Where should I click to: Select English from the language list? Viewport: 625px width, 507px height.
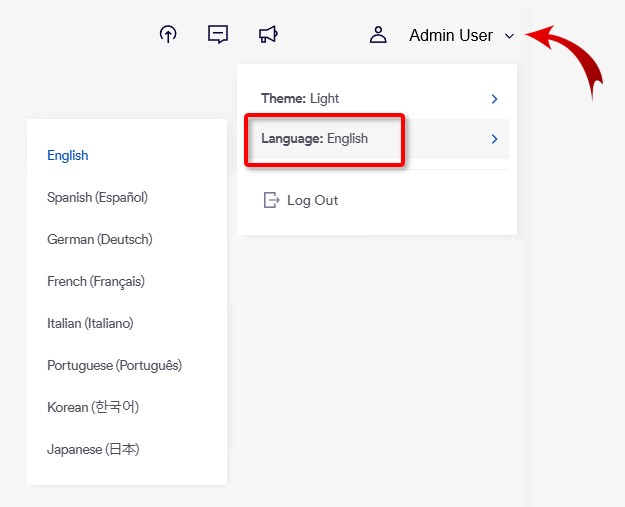68,155
